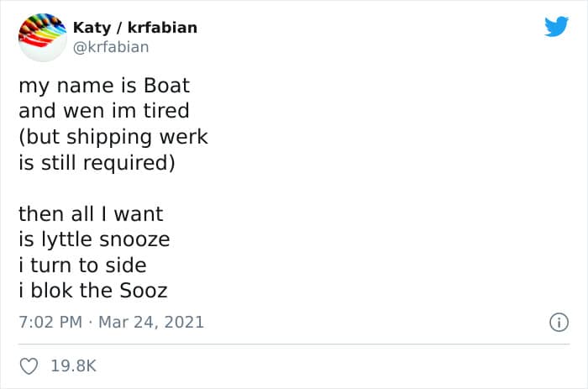
Task: Select the text 'is lyttle snooze'
Action: (x=94, y=239)
